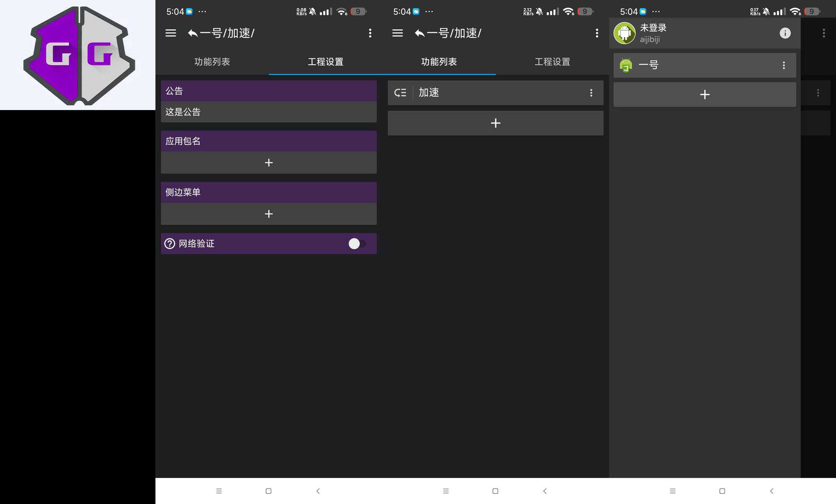The width and height of the screenshot is (836, 504).
Task: Click the 未登录 account label
Action: tap(653, 28)
